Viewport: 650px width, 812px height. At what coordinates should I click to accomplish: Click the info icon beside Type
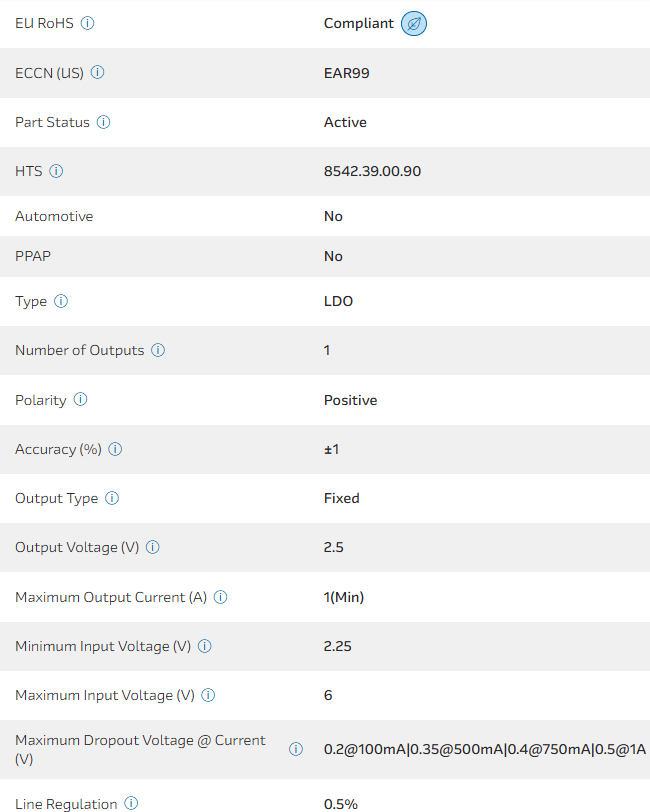pos(61,301)
